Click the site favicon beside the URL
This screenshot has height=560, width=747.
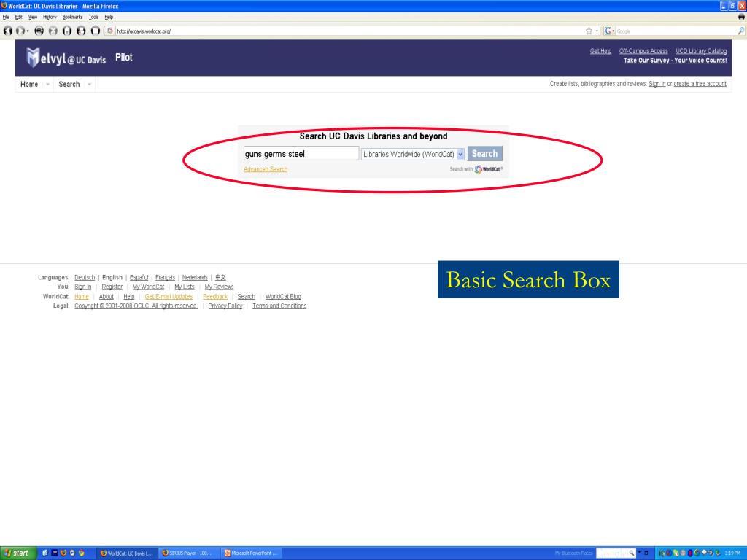[x=110, y=31]
